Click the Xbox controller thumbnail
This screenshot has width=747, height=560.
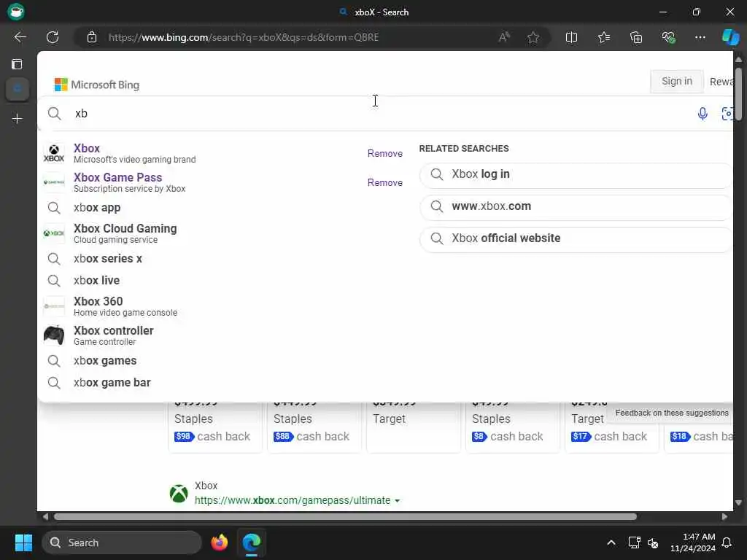click(x=54, y=335)
